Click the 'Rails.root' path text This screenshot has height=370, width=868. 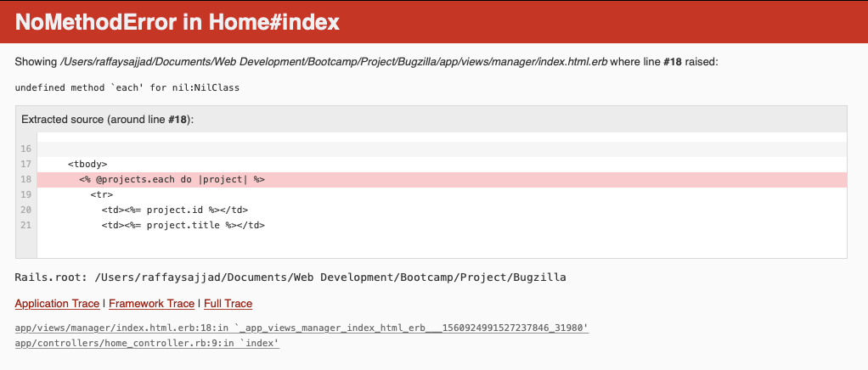[x=290, y=277]
